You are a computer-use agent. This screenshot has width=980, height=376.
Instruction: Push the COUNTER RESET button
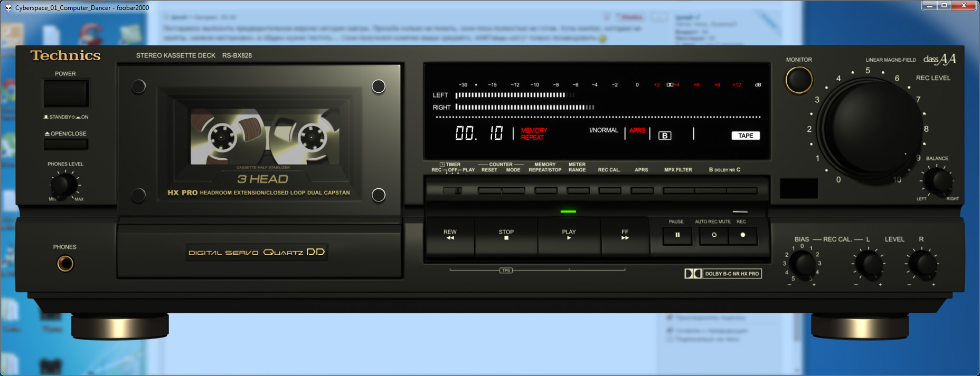click(489, 190)
